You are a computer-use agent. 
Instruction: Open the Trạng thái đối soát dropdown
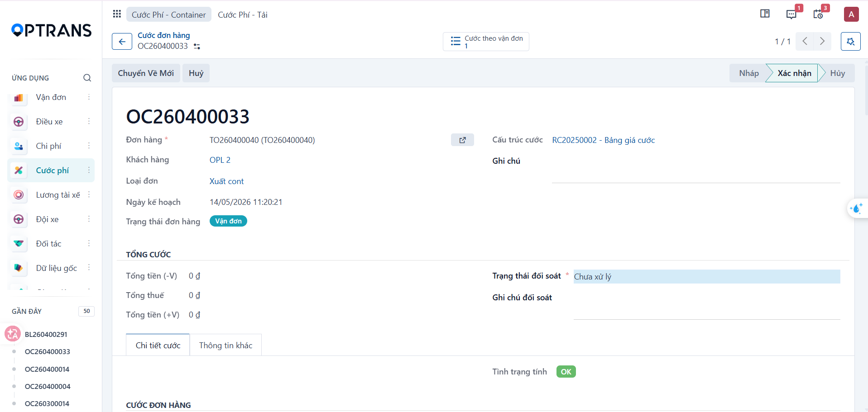(707, 277)
